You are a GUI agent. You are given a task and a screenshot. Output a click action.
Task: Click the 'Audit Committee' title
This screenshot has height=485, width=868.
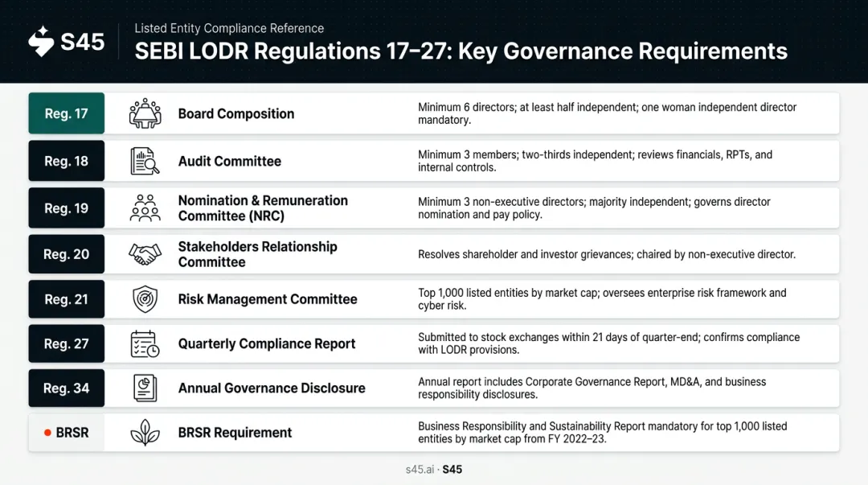pyautogui.click(x=230, y=162)
